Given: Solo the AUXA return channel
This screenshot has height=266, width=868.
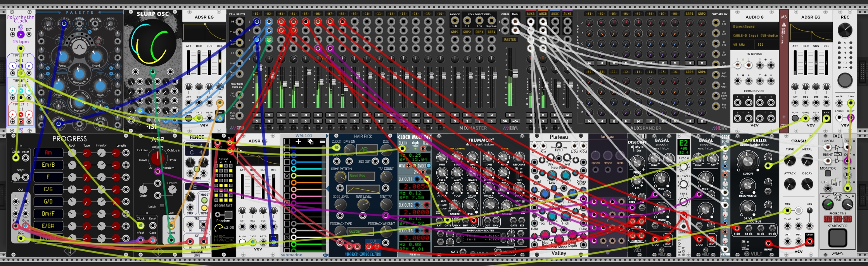Looking at the screenshot, I should [x=531, y=121].
